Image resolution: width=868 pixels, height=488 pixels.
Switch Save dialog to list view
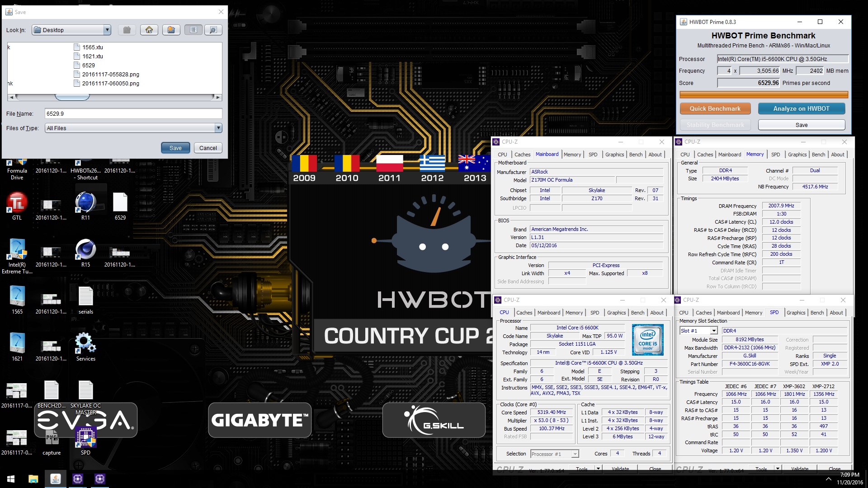193,30
